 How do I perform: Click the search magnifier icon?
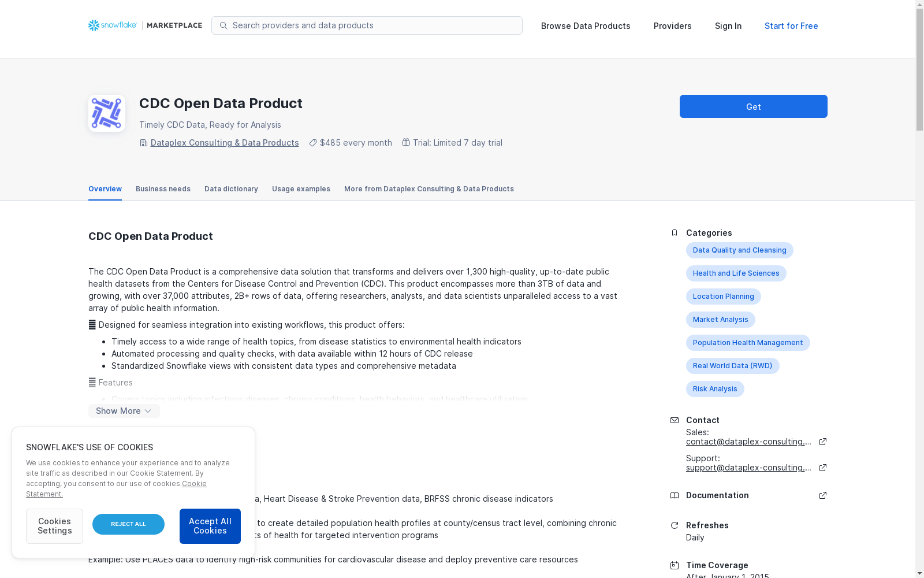(x=223, y=25)
